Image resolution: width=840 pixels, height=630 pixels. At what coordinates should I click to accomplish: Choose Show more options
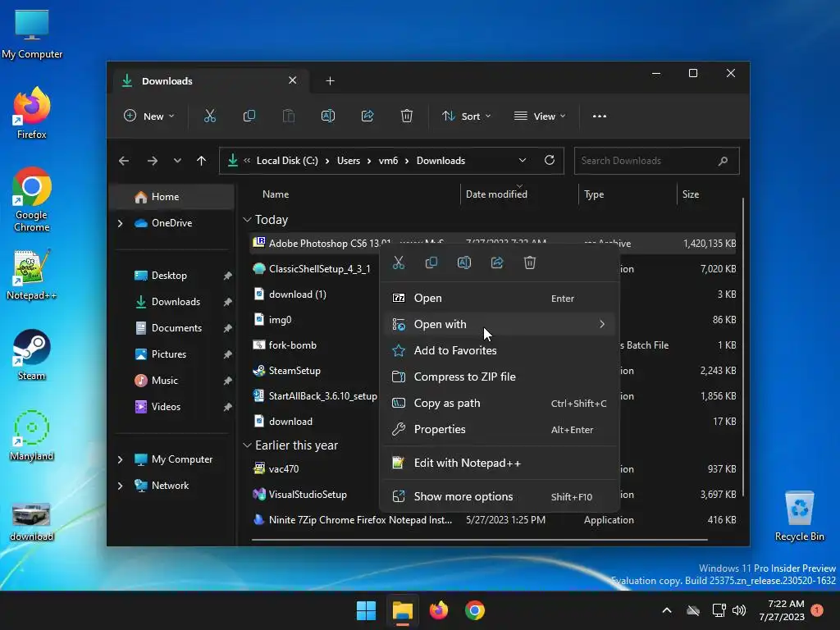pyautogui.click(x=500, y=496)
